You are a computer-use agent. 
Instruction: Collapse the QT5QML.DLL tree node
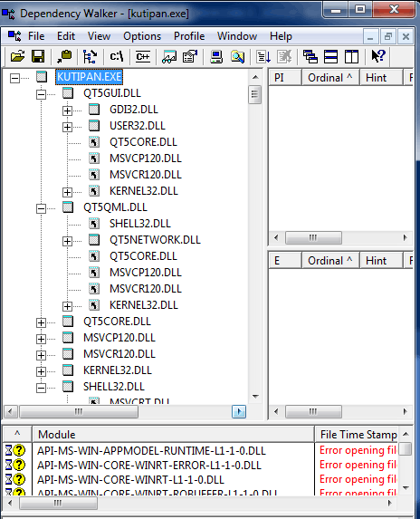[x=41, y=208]
